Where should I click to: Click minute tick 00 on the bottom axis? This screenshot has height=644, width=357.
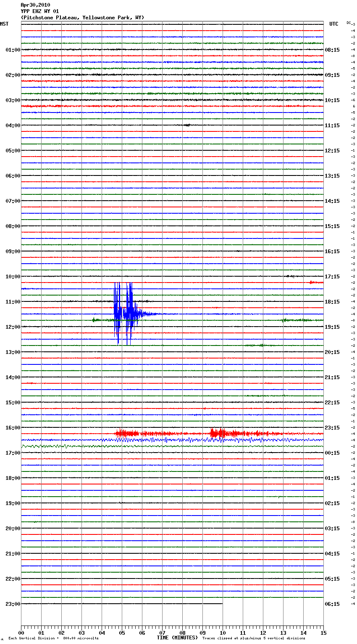click(x=21, y=633)
